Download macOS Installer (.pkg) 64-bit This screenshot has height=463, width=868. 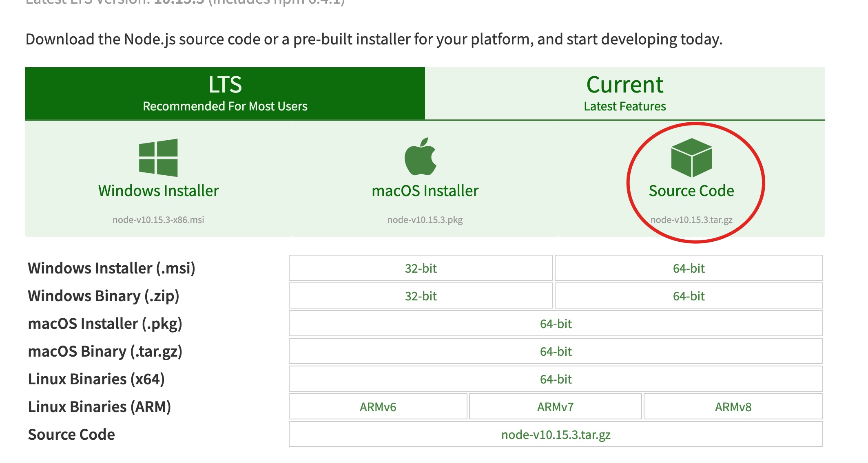(x=556, y=324)
